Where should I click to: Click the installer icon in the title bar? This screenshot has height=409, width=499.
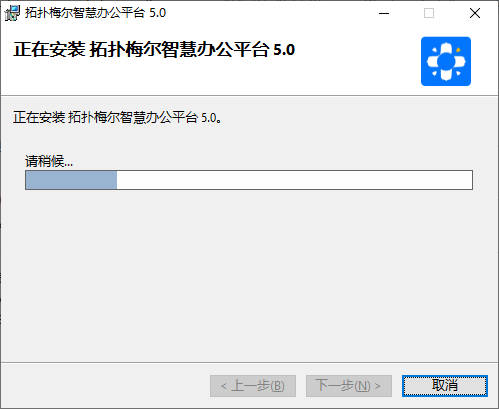(12, 13)
